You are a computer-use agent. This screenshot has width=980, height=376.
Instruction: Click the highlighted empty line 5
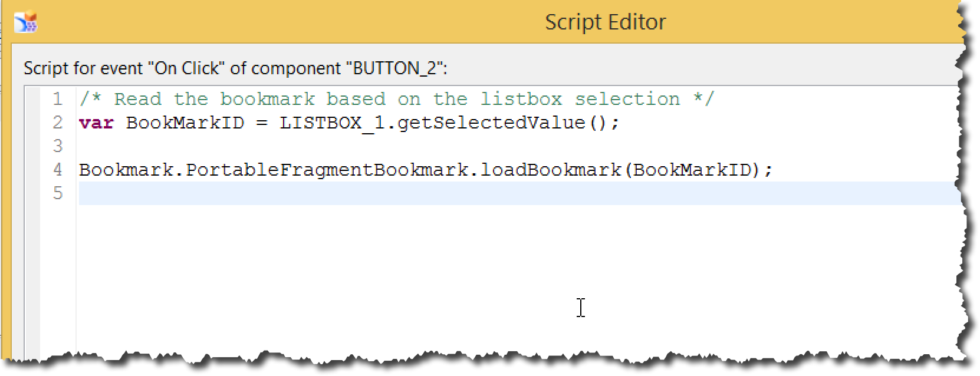pos(519,193)
